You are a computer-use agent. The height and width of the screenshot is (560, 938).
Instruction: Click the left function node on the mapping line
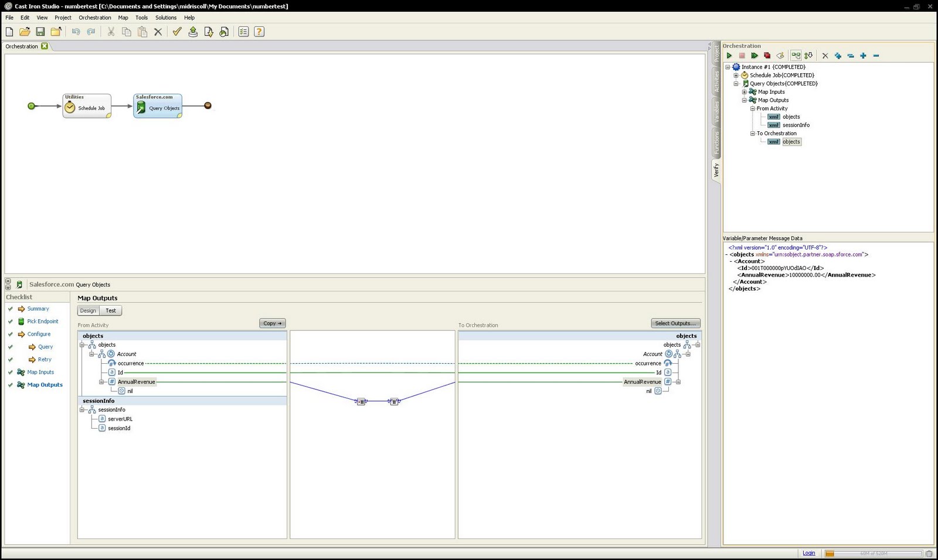(x=361, y=401)
